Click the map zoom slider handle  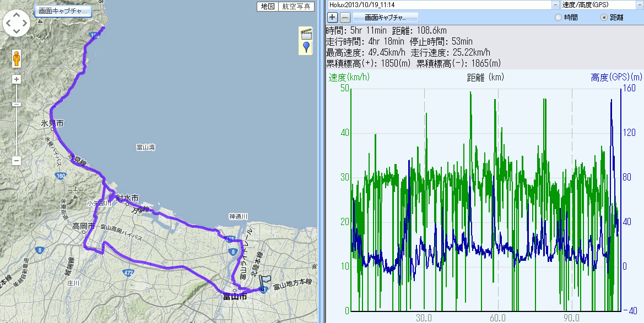click(x=17, y=104)
